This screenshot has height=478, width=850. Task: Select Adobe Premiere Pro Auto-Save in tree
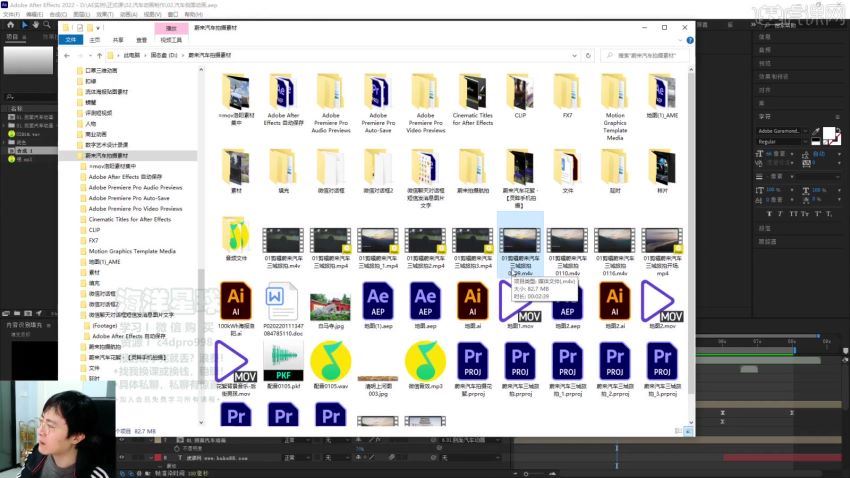pos(129,198)
